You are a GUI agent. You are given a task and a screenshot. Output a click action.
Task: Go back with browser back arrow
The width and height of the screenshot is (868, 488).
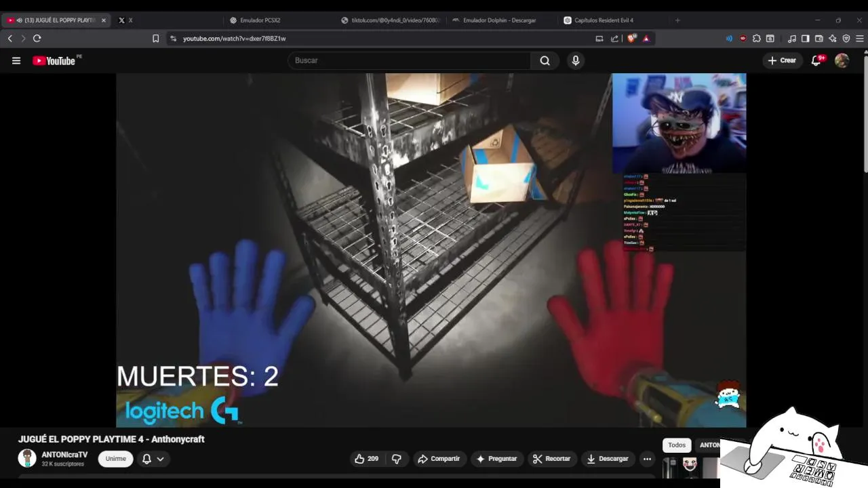pos(10,39)
